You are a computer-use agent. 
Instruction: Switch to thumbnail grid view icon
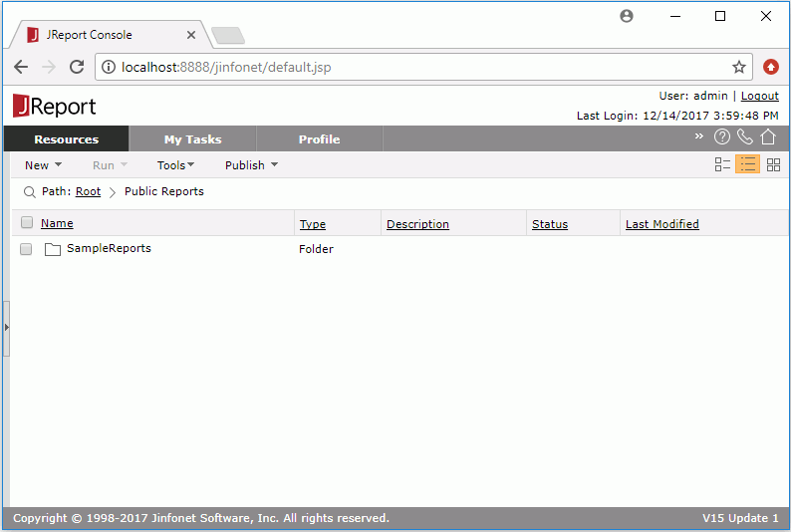[x=773, y=164]
